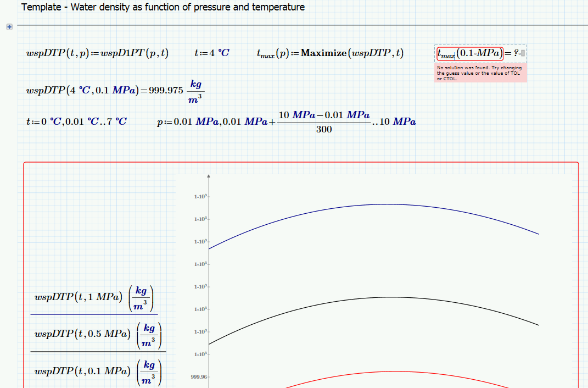The height and width of the screenshot is (388, 588).
Task: Click the blue 1 MPa density curve
Action: (388, 204)
